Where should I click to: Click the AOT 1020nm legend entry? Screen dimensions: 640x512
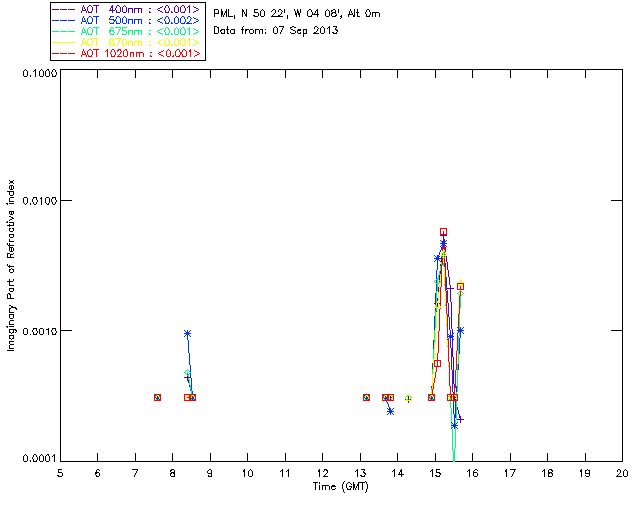[127, 53]
